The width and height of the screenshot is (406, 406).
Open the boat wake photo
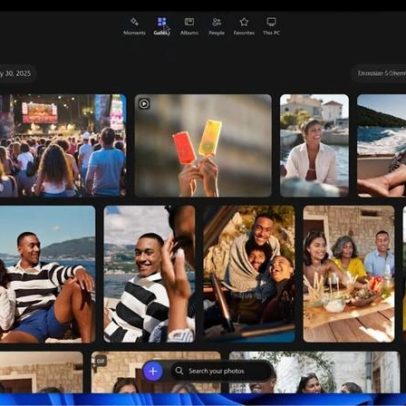(381, 146)
